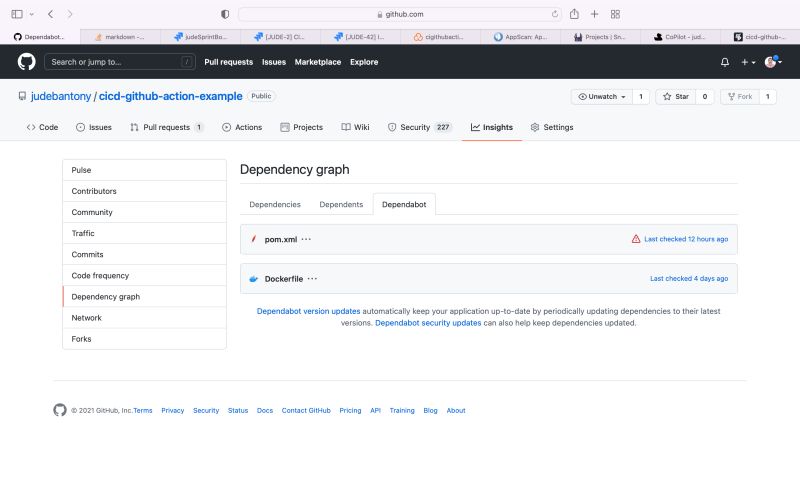Switch to the Code repository tab

click(42, 127)
